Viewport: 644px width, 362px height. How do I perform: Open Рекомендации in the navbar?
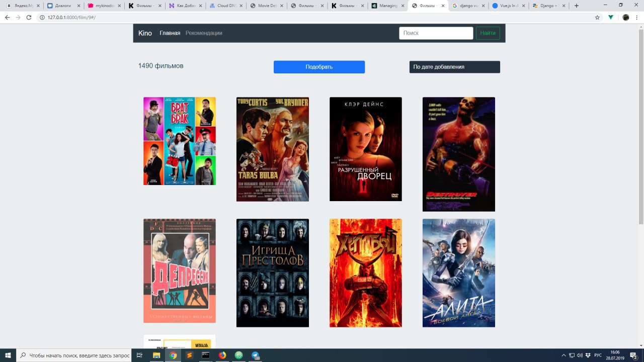click(204, 33)
